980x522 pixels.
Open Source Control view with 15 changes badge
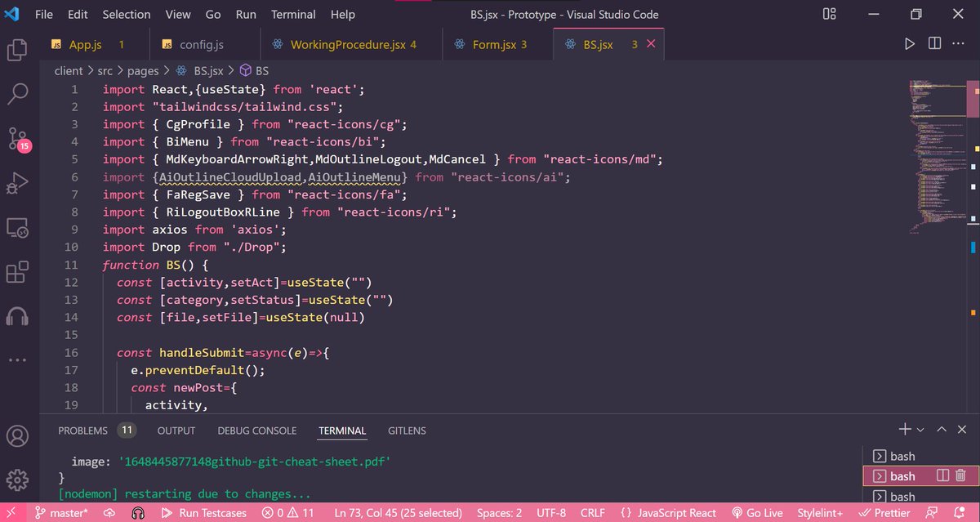tap(18, 139)
